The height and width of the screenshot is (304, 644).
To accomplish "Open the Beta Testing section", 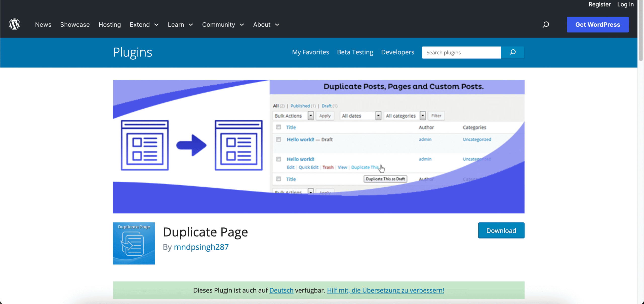I will tap(355, 52).
